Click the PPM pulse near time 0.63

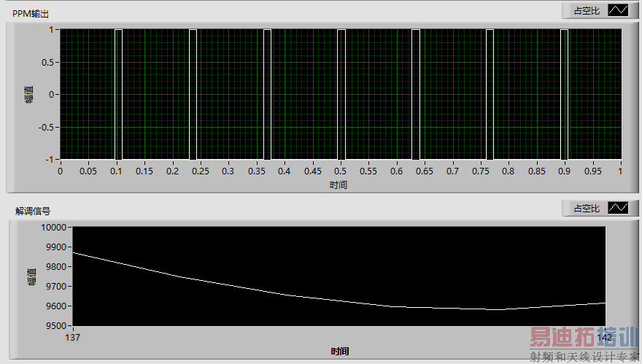[416, 94]
